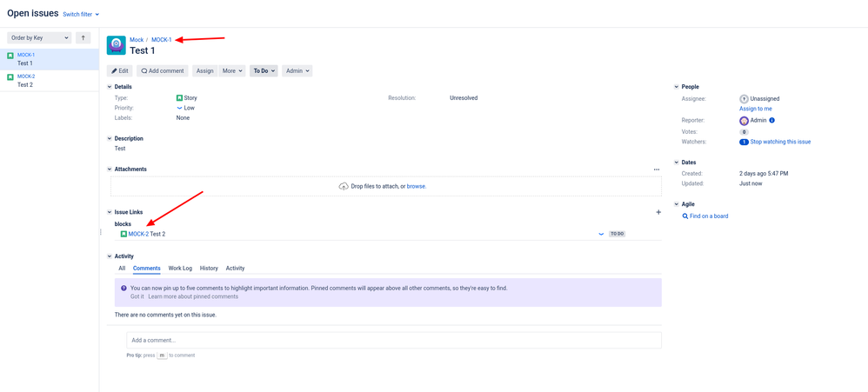Screen dimensions: 868x392
Task: Open the Mock project avatar icon
Action: click(x=117, y=45)
